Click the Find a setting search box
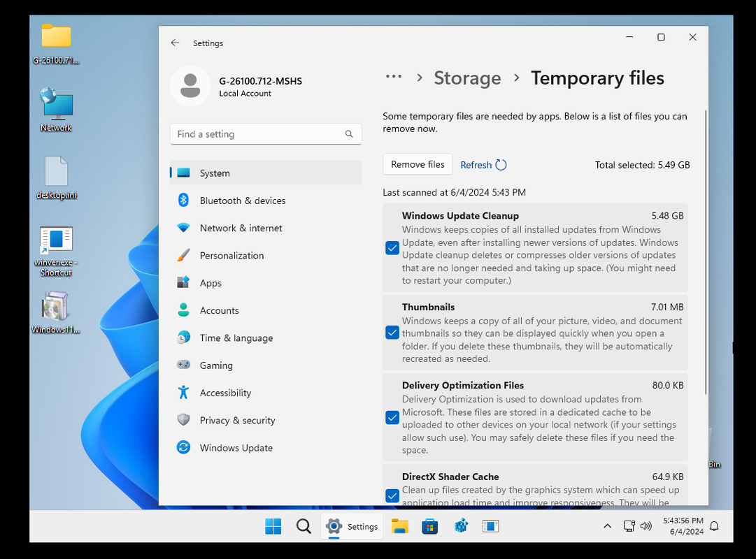This screenshot has width=756, height=559. tap(266, 134)
